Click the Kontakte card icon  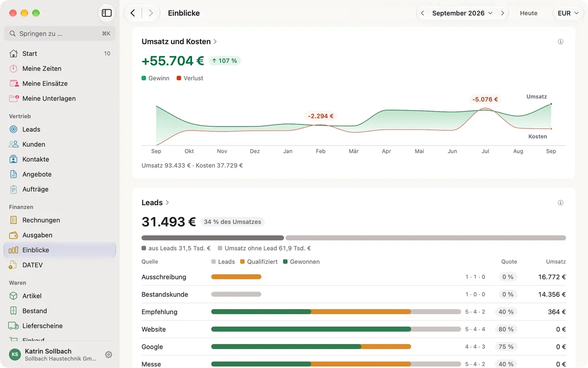(x=14, y=159)
